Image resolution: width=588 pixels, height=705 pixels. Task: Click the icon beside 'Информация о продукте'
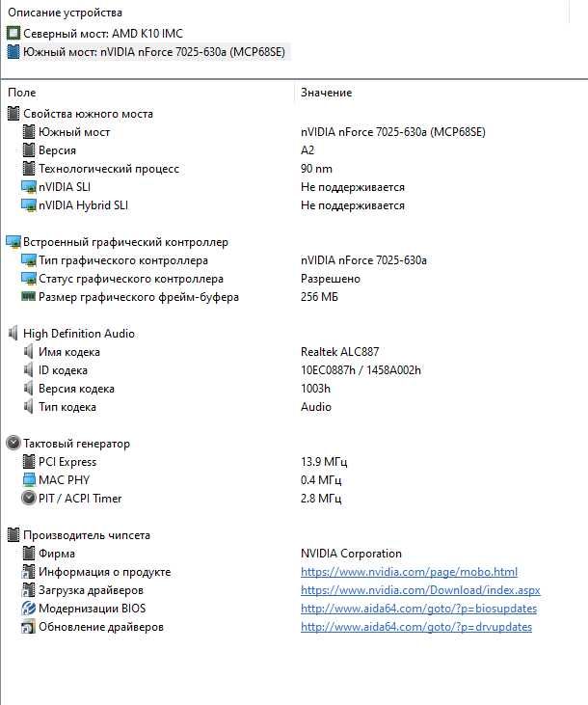click(28, 572)
